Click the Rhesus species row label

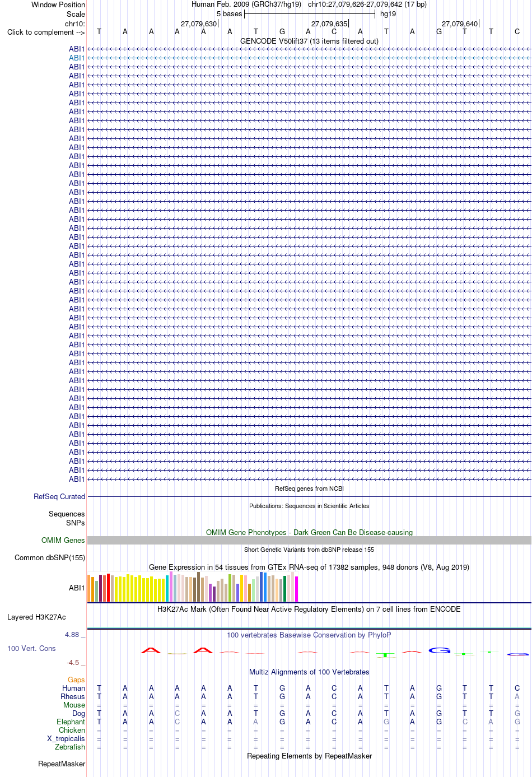(73, 696)
